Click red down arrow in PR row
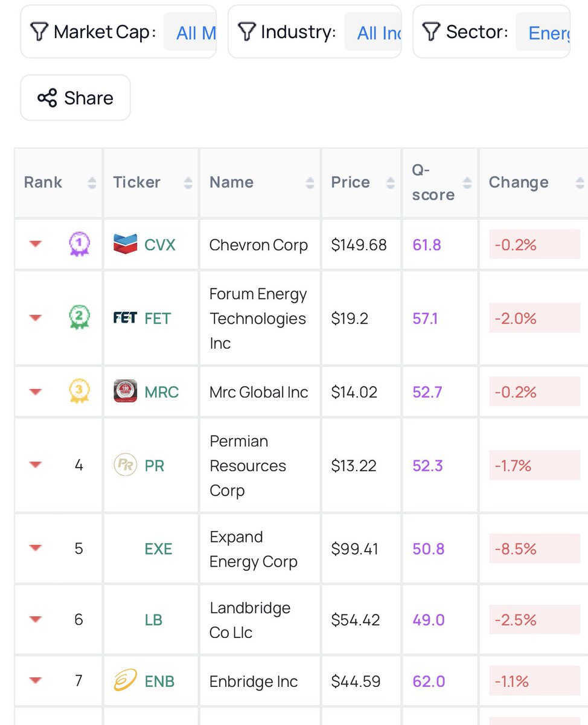Image resolution: width=588 pixels, height=725 pixels. [x=36, y=465]
